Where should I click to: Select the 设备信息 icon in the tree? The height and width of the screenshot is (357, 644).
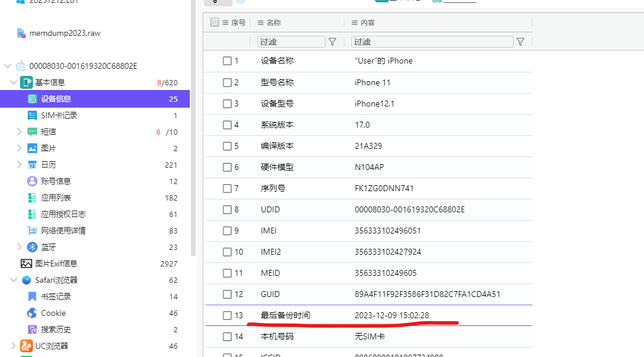coord(32,99)
